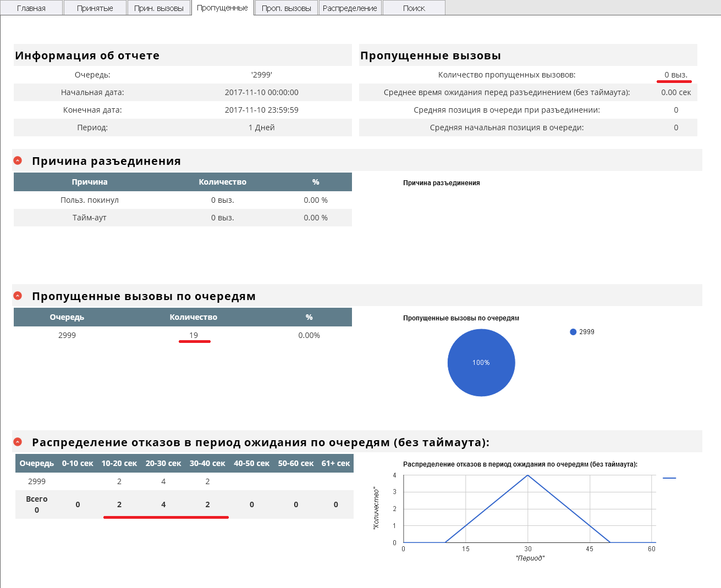Click the Причина column header

(90, 182)
